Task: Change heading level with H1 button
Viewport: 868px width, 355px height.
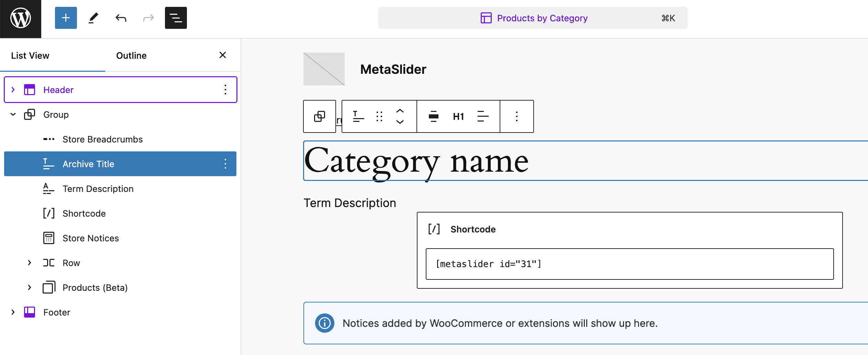Action: point(458,116)
